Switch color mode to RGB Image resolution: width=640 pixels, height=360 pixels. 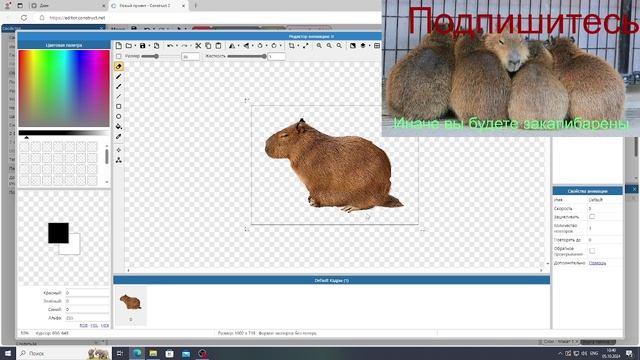(84, 326)
